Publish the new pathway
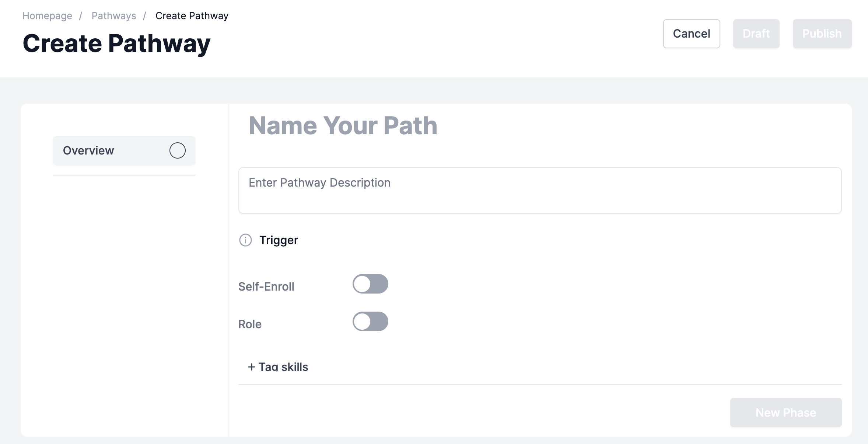Viewport: 868px width, 444px height. (x=822, y=34)
